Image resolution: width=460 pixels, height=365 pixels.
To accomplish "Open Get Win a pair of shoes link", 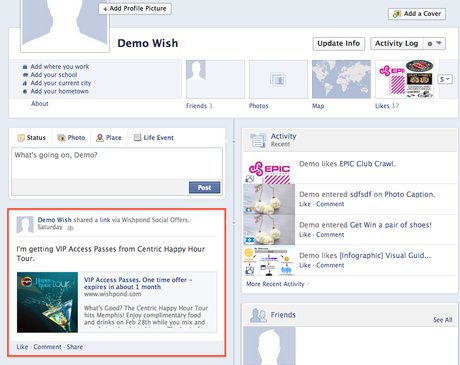I will tap(391, 225).
